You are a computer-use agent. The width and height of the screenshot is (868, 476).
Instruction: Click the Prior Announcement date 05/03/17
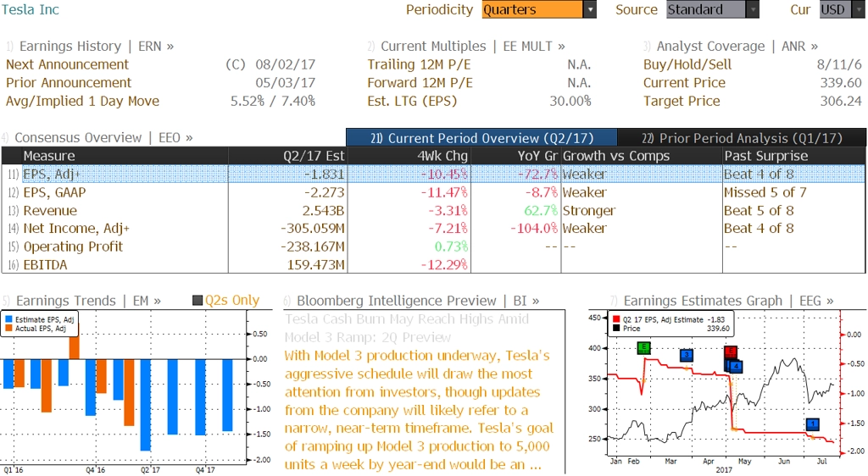[285, 83]
